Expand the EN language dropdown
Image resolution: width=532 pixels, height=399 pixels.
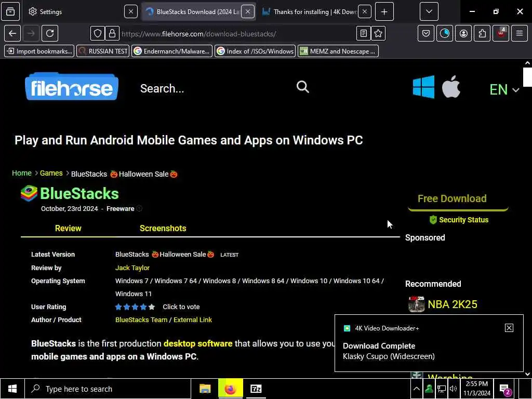pyautogui.click(x=504, y=89)
